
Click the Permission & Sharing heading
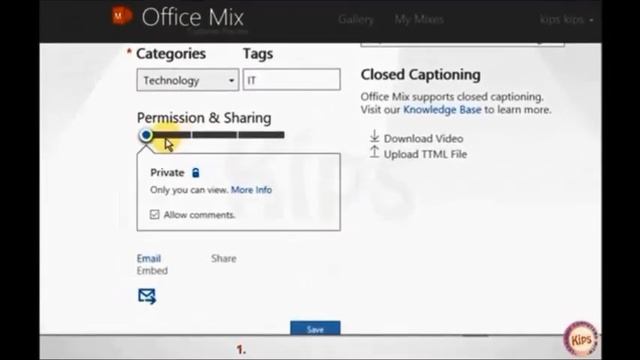tap(204, 118)
